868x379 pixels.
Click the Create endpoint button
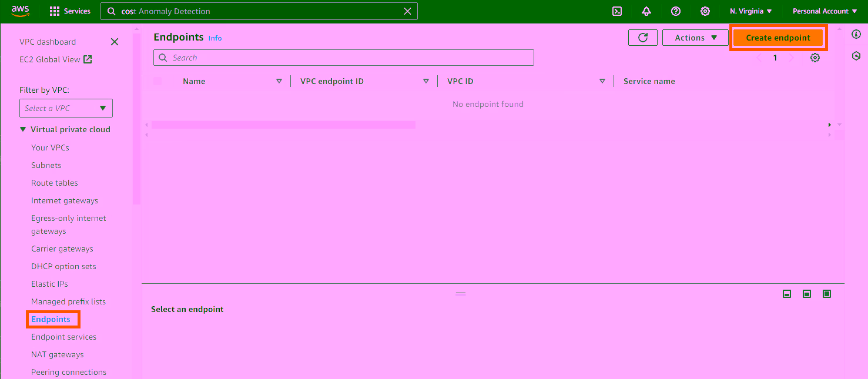click(x=778, y=37)
